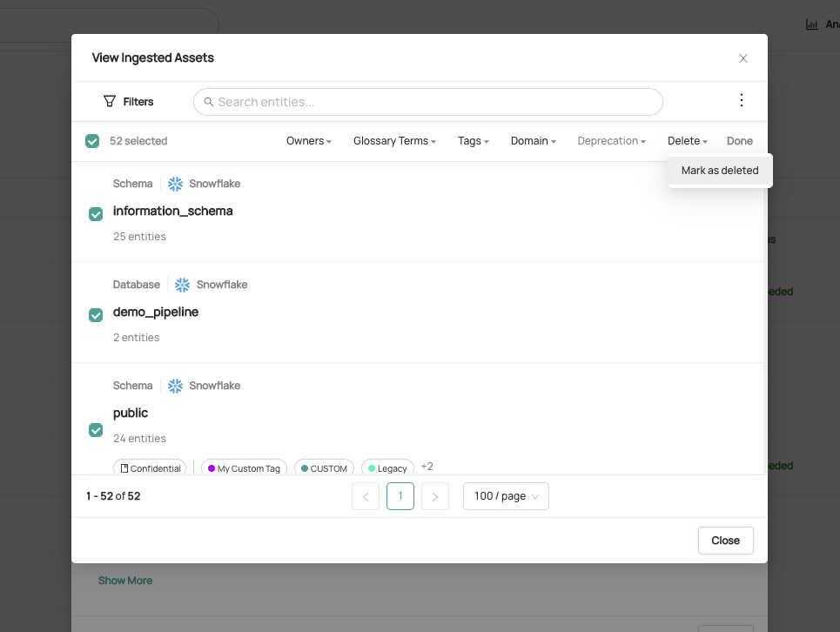Uncheck the select-all 52 selected checkbox
Screen dimensions: 840x632
click(92, 141)
